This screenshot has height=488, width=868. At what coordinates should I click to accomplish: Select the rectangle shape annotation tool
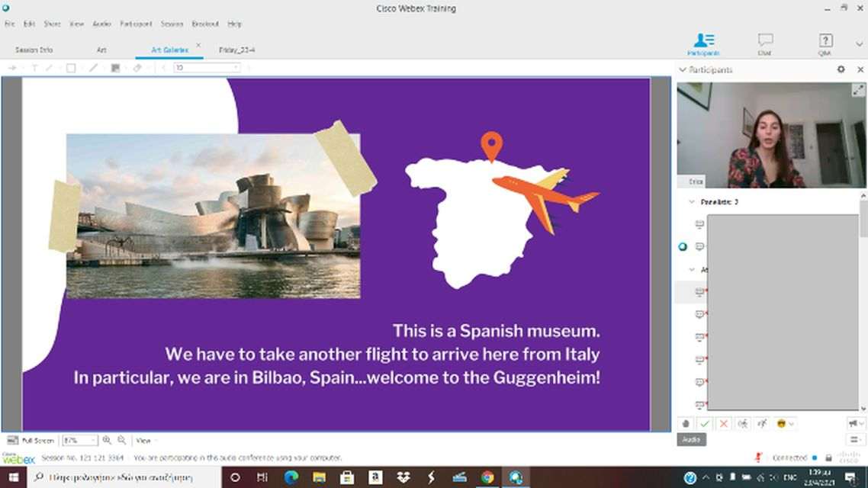pyautogui.click(x=71, y=68)
